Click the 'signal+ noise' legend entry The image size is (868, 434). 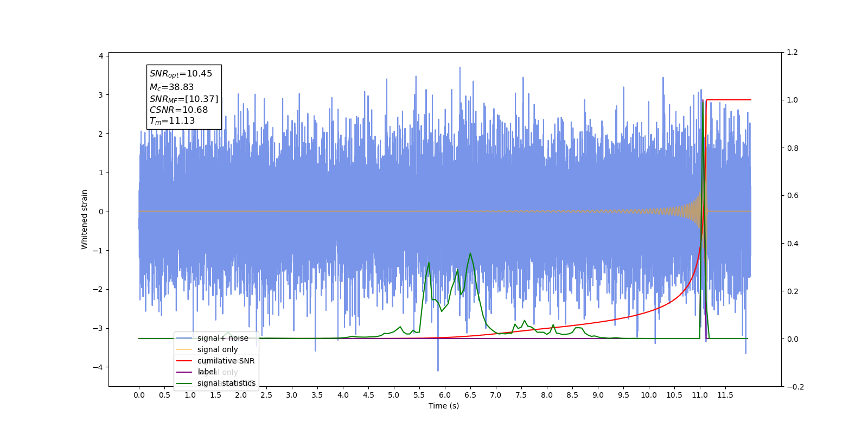point(222,338)
